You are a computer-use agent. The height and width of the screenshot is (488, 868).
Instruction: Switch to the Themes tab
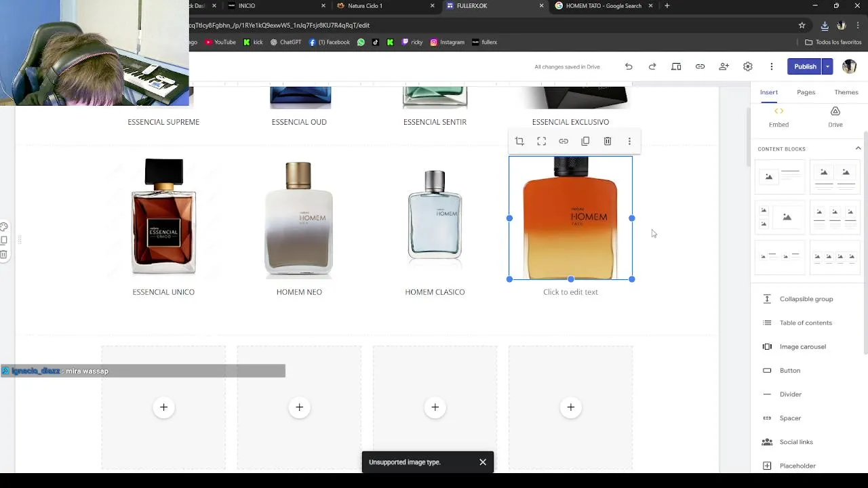(846, 92)
